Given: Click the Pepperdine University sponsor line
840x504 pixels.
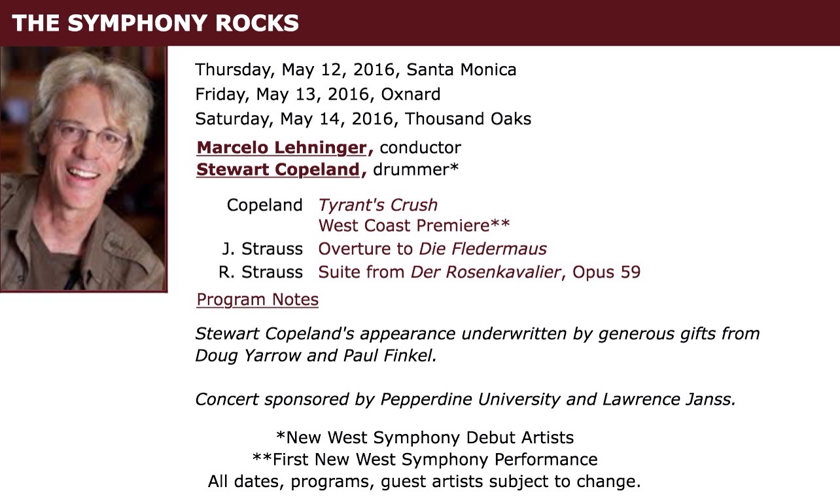Looking at the screenshot, I should 465,399.
